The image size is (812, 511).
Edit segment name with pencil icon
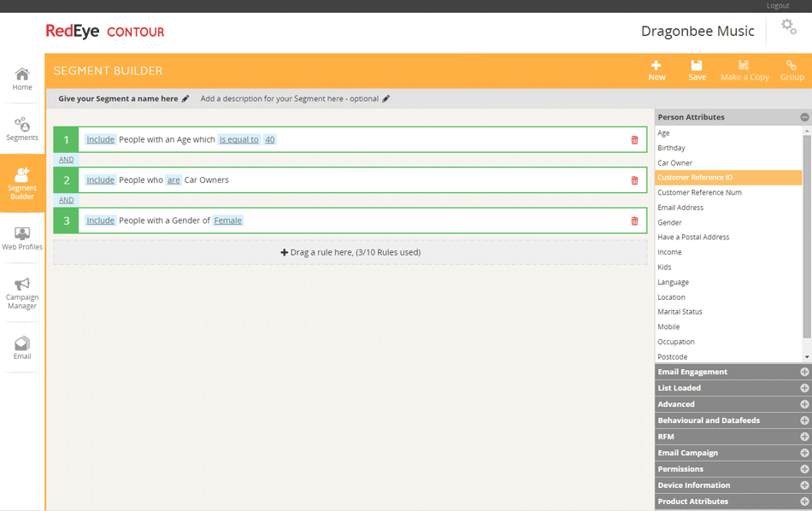(x=185, y=99)
